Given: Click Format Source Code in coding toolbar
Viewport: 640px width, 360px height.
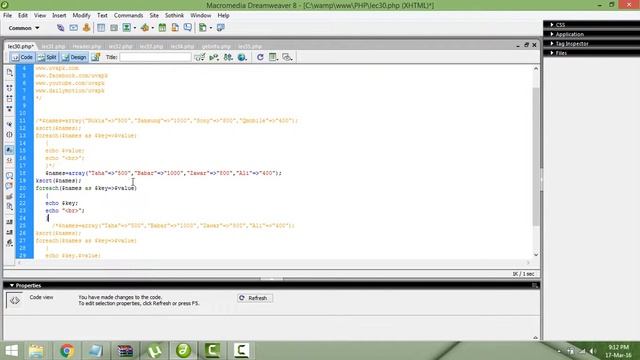Looking at the screenshot, I should [x=9, y=243].
